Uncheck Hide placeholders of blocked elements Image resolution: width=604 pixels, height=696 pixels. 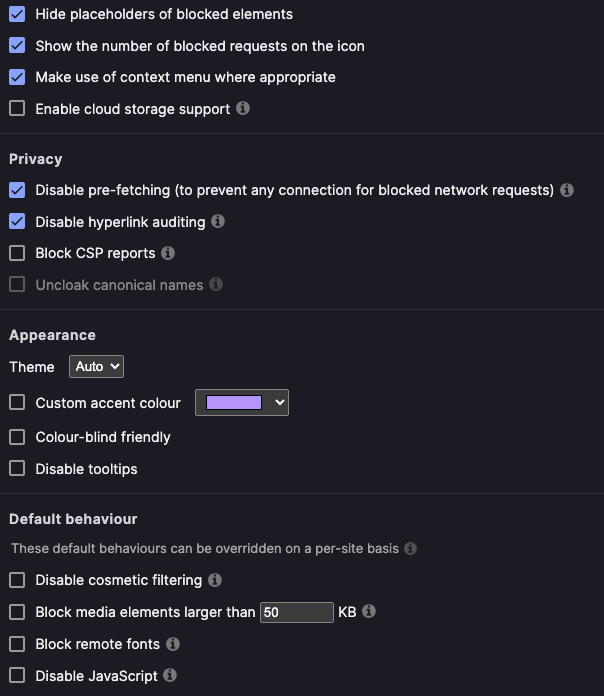pyautogui.click(x=17, y=14)
